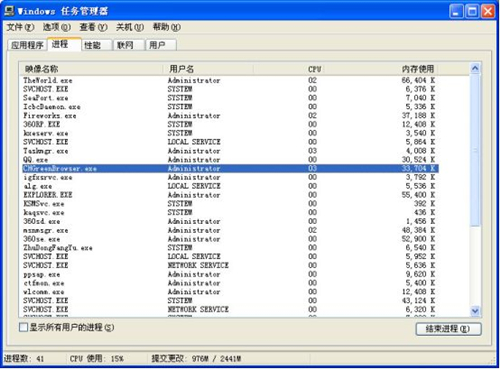Click memory value 52,900 K
500x369 pixels.
418,239
